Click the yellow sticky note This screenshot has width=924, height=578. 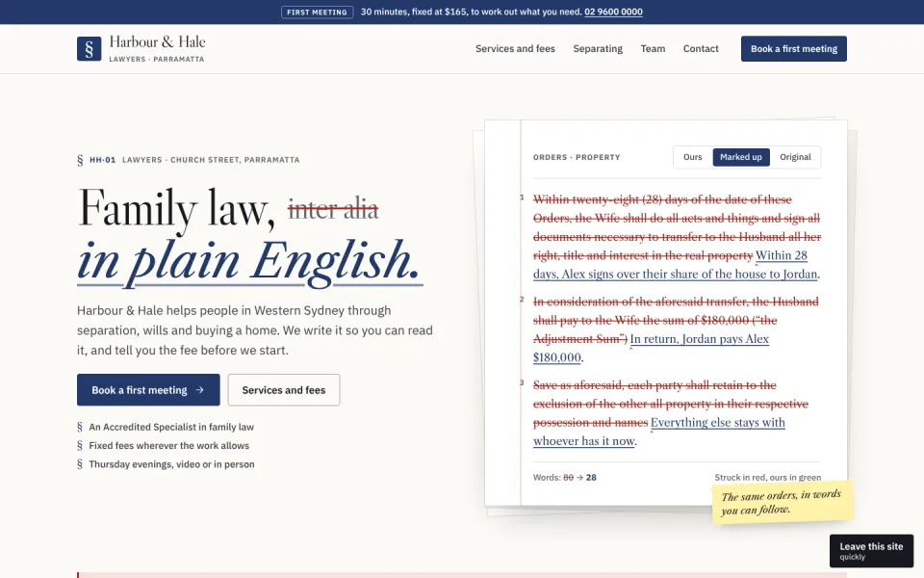[783, 503]
